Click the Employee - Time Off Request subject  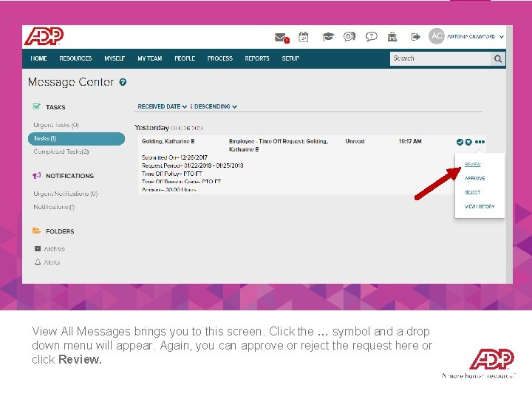point(279,146)
